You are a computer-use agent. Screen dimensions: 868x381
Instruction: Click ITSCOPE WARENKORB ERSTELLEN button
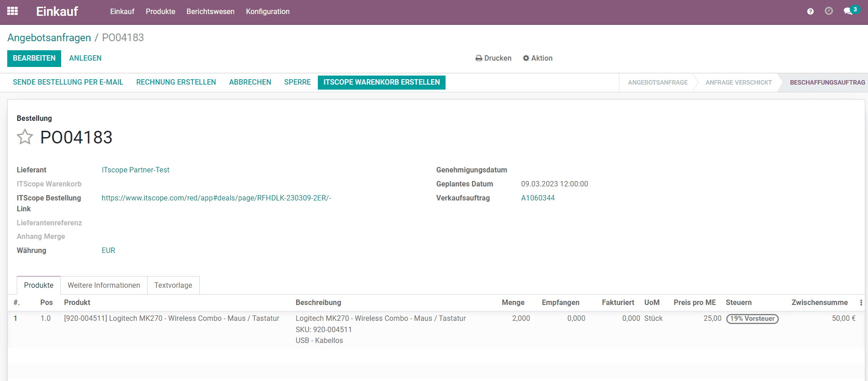click(381, 82)
